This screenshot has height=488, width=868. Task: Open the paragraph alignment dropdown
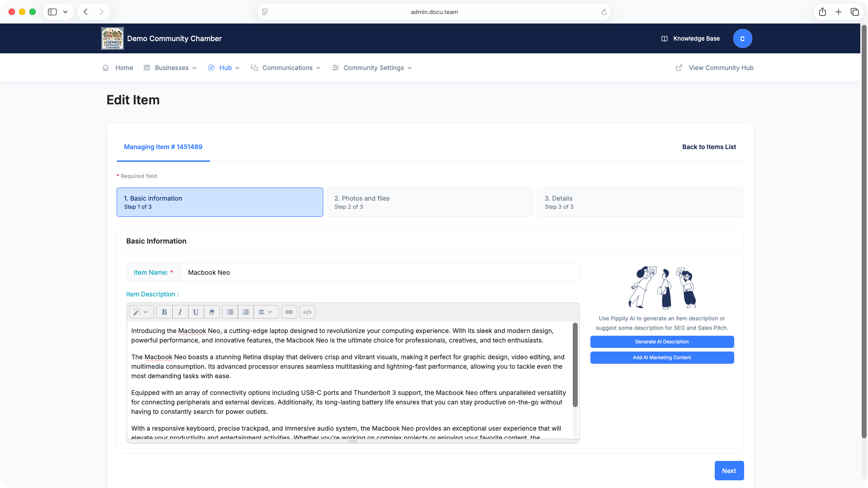[x=266, y=312]
